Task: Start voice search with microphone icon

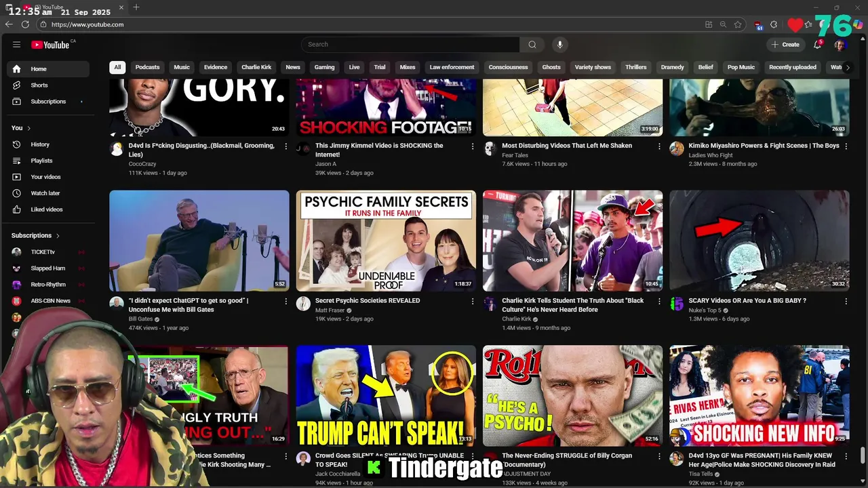Action: coord(559,45)
